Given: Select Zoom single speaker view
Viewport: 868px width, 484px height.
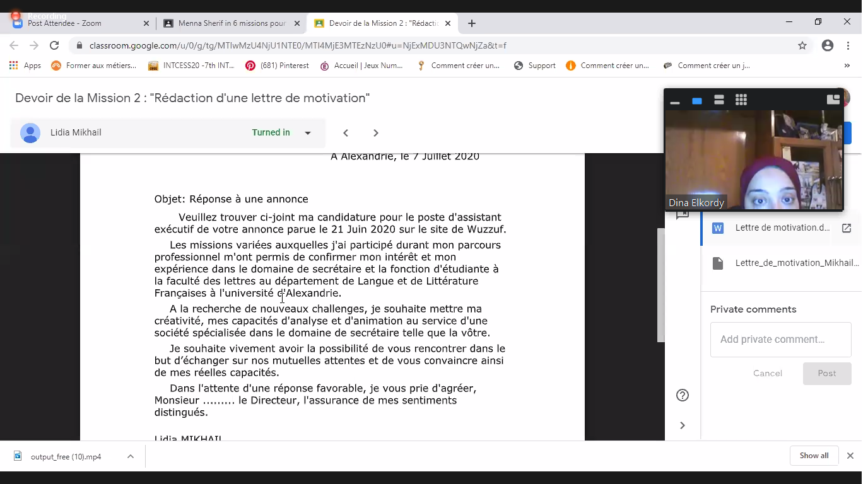Looking at the screenshot, I should 697,101.
